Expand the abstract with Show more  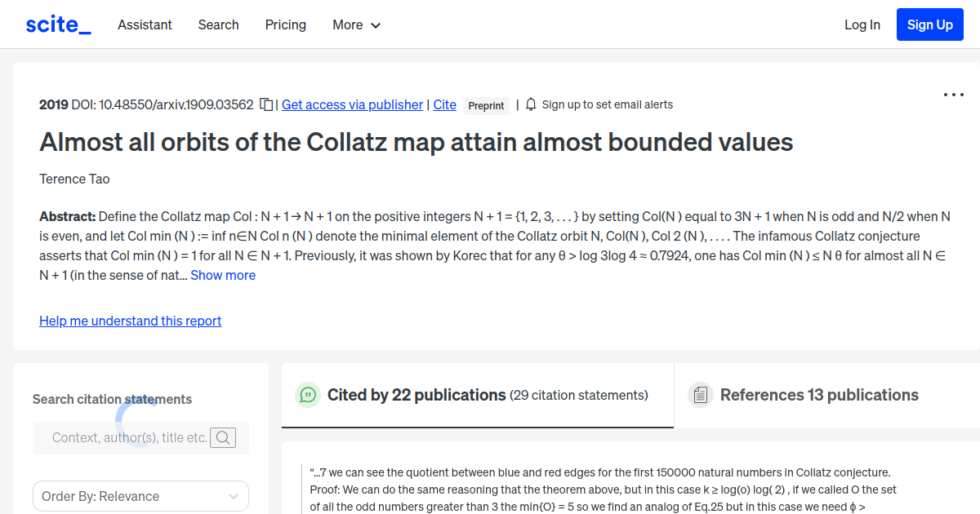pos(223,275)
